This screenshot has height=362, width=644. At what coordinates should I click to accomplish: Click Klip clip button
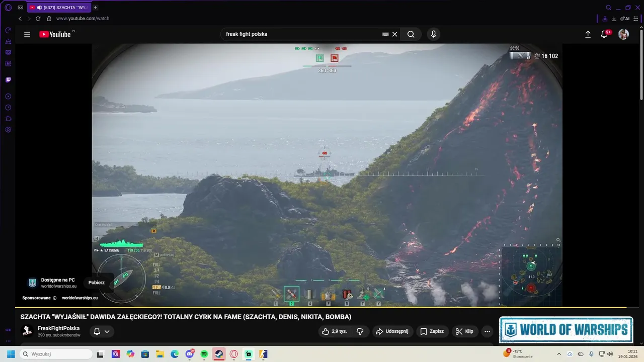click(464, 331)
